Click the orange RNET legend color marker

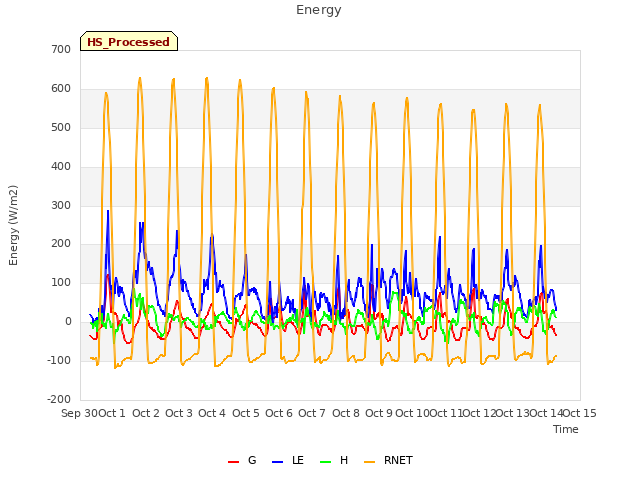369,462
